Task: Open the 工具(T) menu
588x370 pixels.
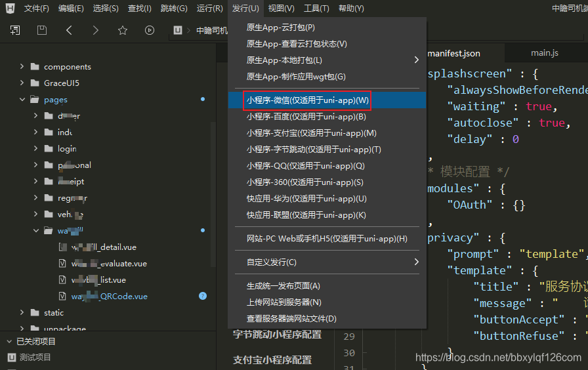Action: pyautogui.click(x=316, y=9)
